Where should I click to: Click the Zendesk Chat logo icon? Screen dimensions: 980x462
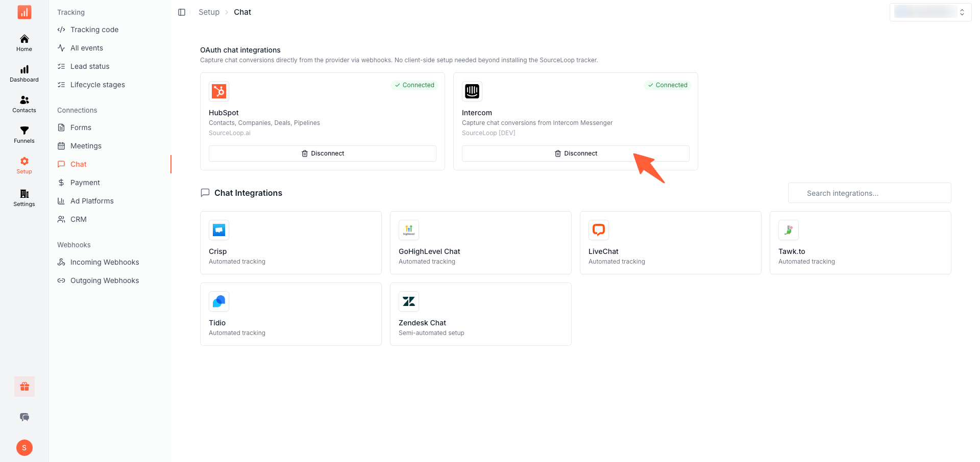[x=409, y=301]
